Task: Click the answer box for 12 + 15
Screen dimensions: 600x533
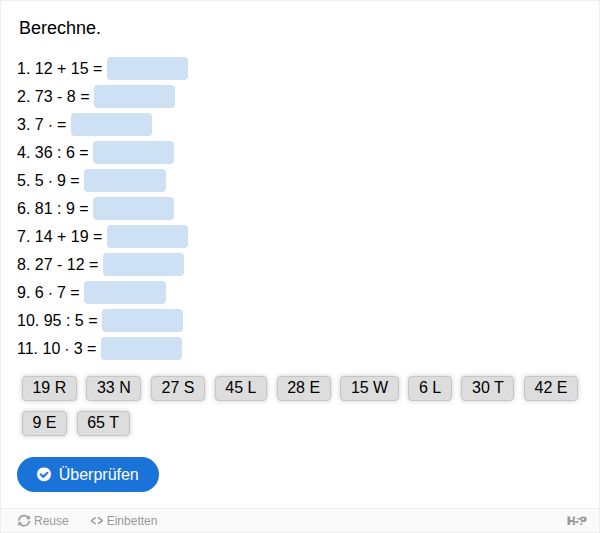Action: pyautogui.click(x=147, y=68)
